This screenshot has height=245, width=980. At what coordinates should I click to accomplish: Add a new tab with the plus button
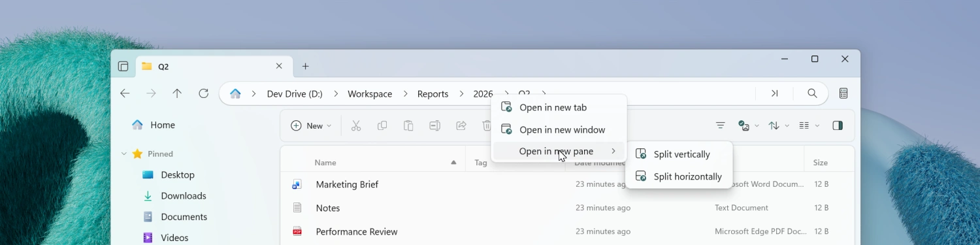pyautogui.click(x=305, y=66)
